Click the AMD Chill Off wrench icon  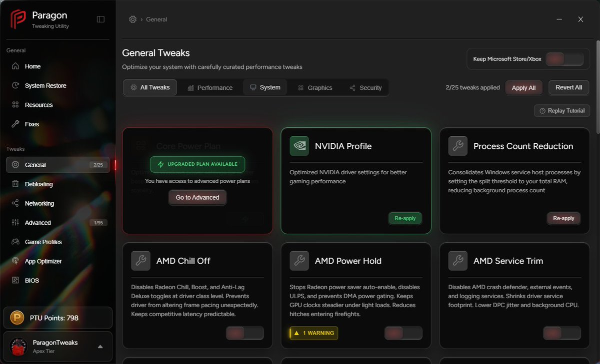coord(140,261)
